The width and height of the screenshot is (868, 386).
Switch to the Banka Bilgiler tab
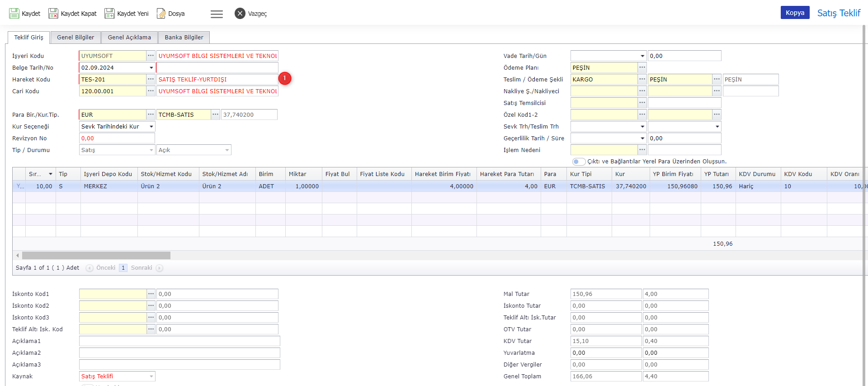(184, 38)
